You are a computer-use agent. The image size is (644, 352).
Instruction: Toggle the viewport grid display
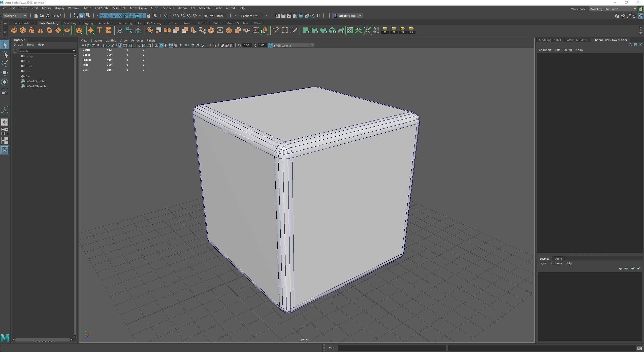point(120,45)
